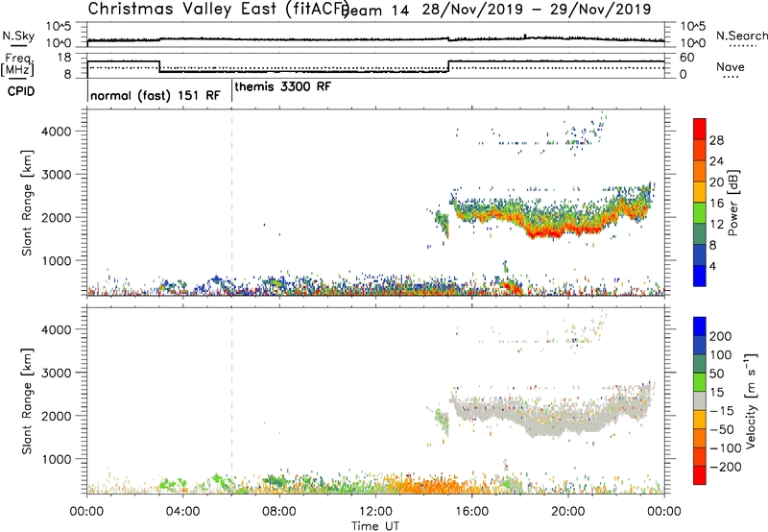Pick the light green 12–16 dB power swatch
The width and height of the screenshot is (768, 532).
click(700, 213)
